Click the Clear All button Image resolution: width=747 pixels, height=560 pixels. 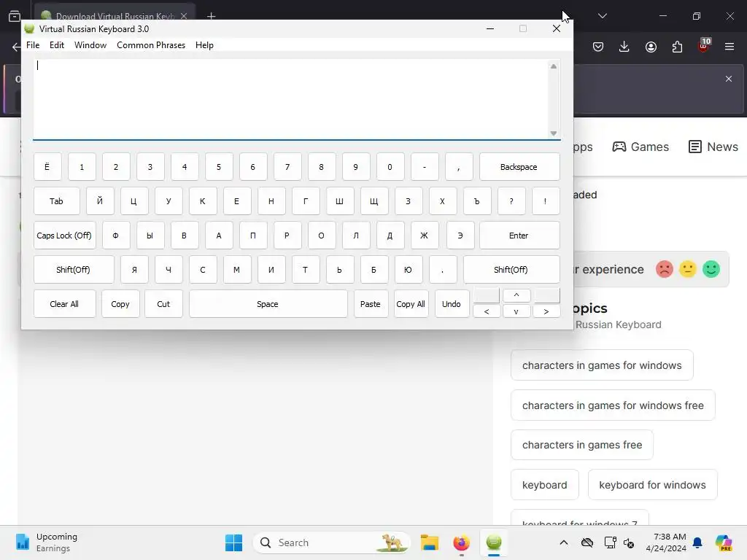point(64,304)
